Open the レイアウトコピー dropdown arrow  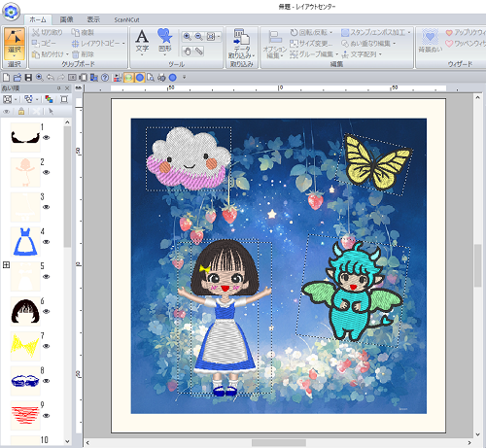(123, 44)
